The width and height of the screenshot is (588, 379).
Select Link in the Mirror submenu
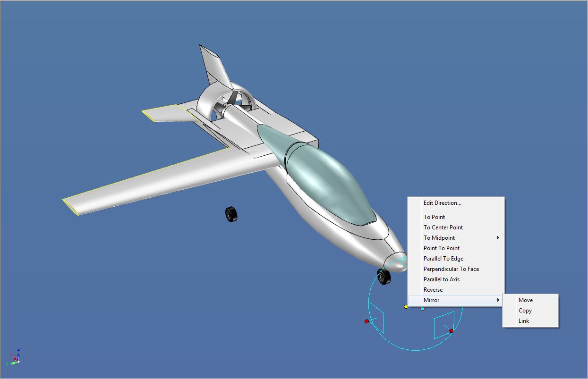point(523,320)
